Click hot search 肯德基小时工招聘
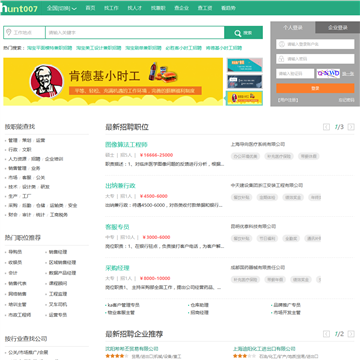The width and height of the screenshot is (360, 360). point(224,48)
